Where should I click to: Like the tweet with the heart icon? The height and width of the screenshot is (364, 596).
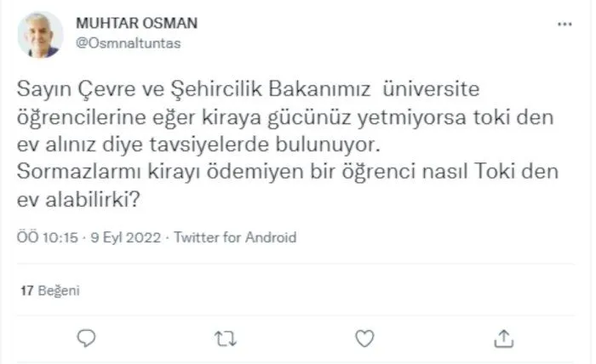(x=364, y=338)
